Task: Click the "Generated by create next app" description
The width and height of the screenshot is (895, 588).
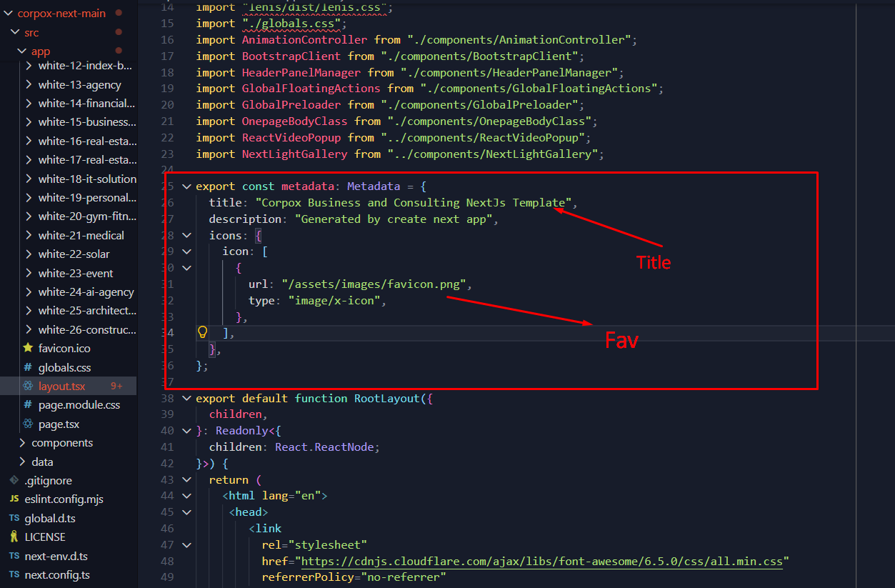Action: tap(393, 219)
